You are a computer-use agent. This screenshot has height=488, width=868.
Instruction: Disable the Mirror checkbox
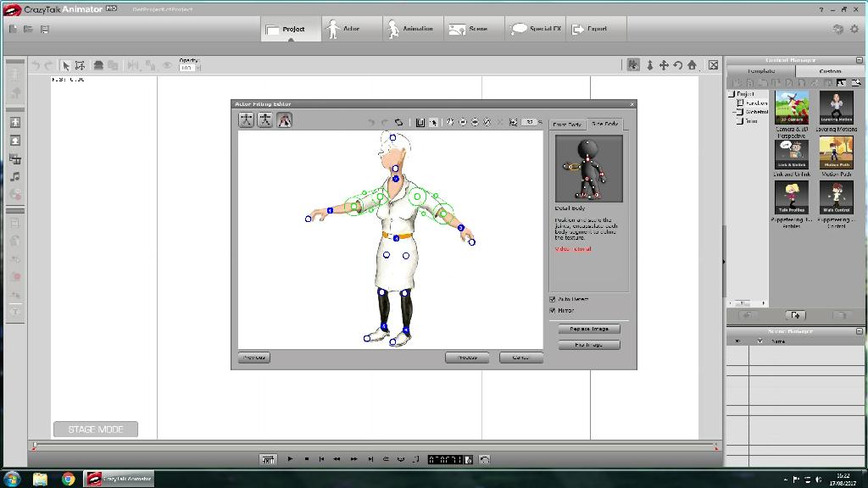click(554, 311)
